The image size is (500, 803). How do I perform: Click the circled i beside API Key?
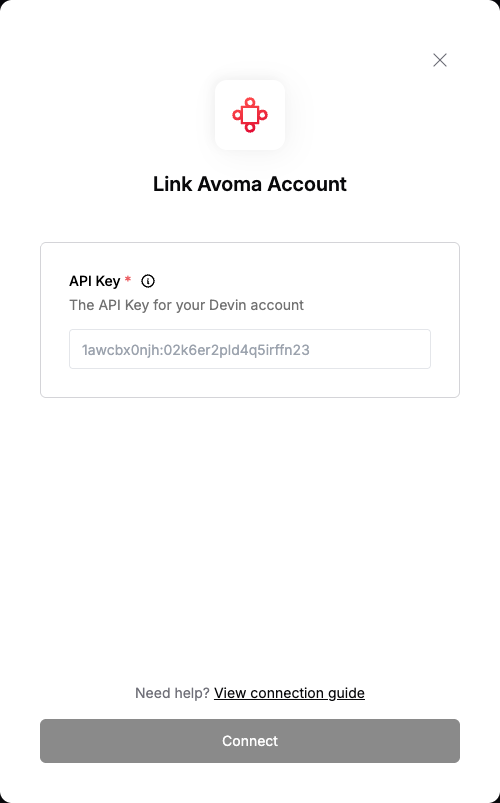click(148, 281)
